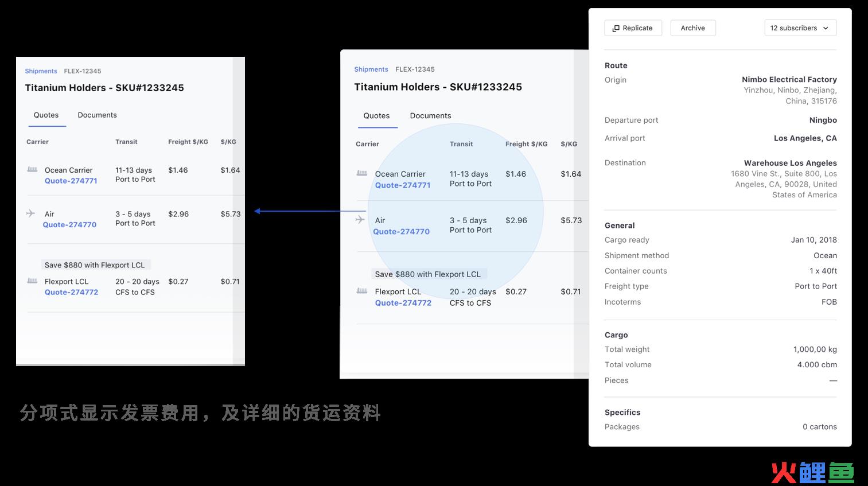Click the 'Save $880 with Flexport LCL' banner in the left window
This screenshot has height=486, width=868.
(95, 265)
